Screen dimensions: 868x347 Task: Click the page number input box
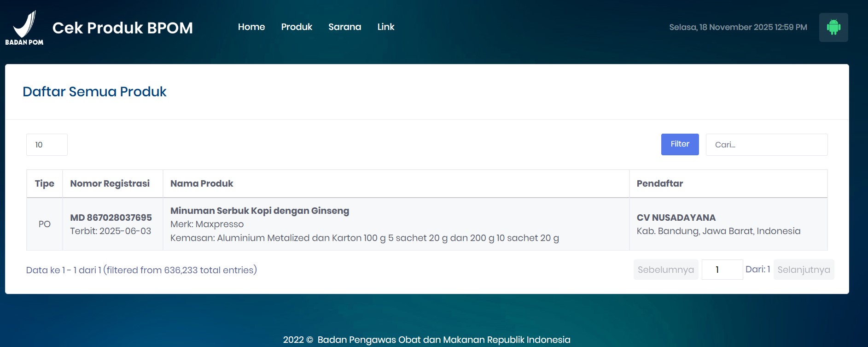click(722, 270)
